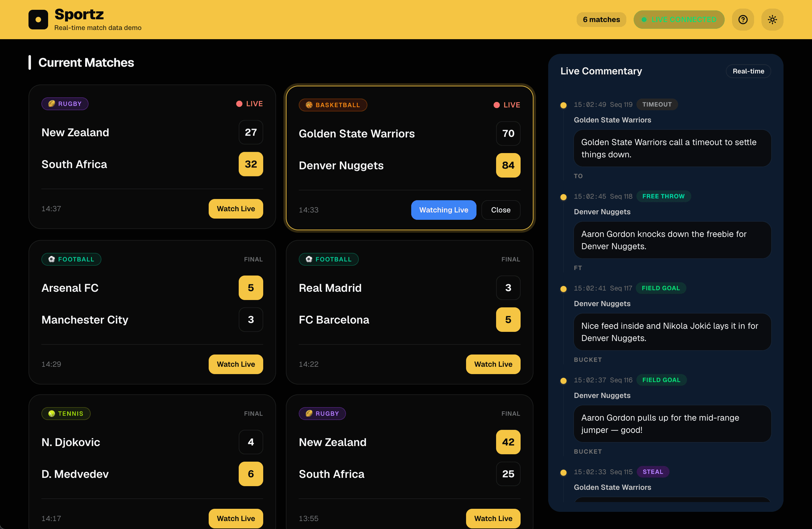The width and height of the screenshot is (812, 529).
Task: Click the FREE THROW event tag
Action: 663,196
